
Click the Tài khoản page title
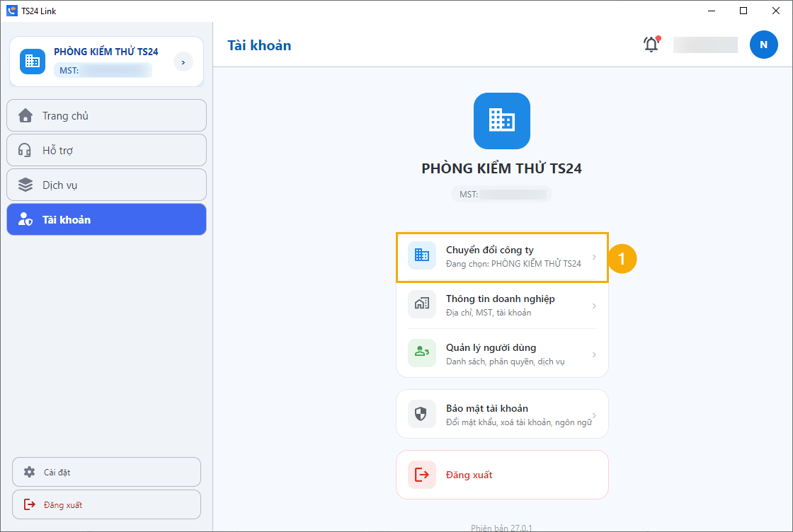(x=259, y=45)
